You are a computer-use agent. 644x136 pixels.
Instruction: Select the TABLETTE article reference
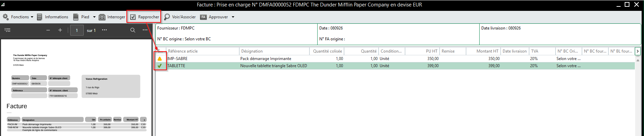coord(176,66)
